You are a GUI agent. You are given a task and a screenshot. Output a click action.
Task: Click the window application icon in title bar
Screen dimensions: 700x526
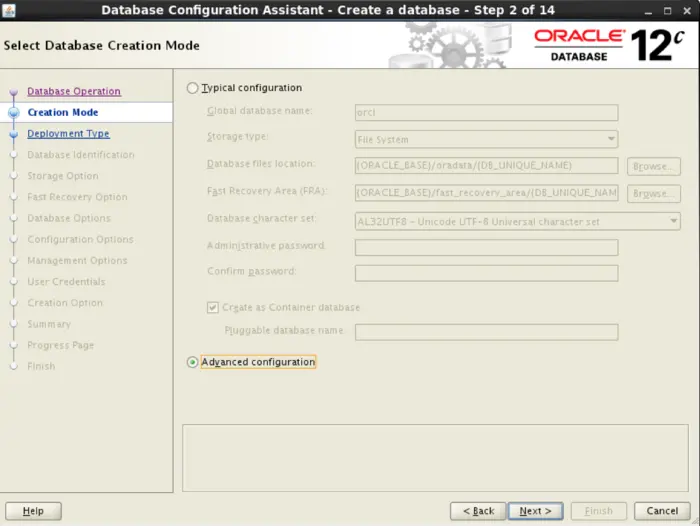pyautogui.click(x=9, y=10)
